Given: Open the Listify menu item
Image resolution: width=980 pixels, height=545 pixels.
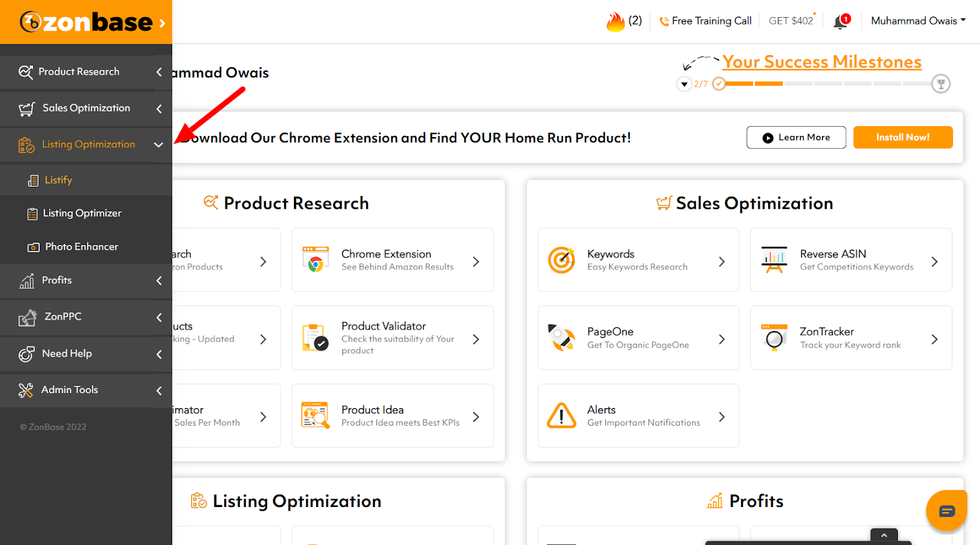Looking at the screenshot, I should pos(86,180).
